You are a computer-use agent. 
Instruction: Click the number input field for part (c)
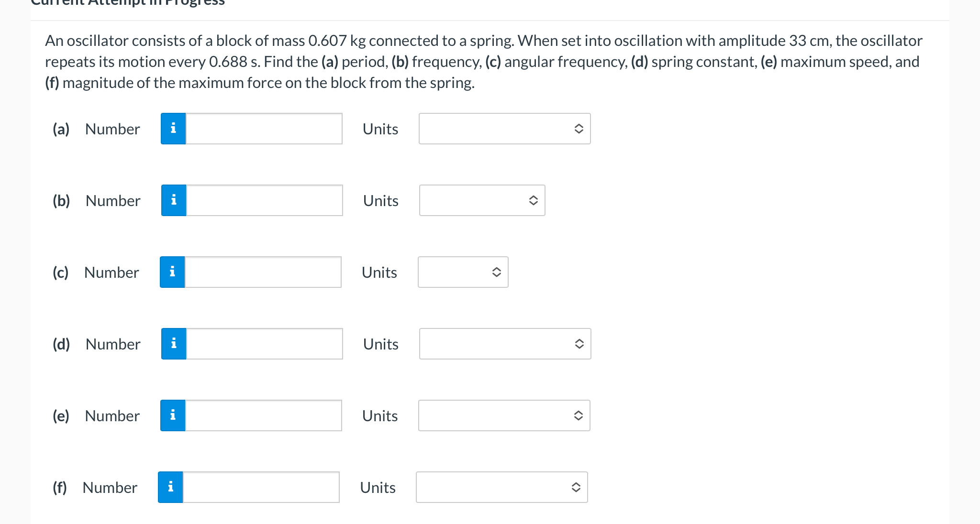[263, 272]
